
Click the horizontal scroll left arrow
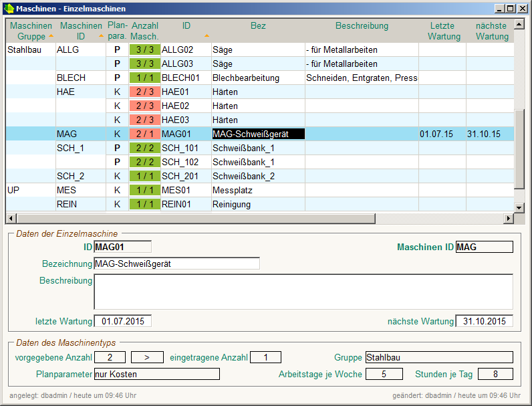click(x=11, y=218)
